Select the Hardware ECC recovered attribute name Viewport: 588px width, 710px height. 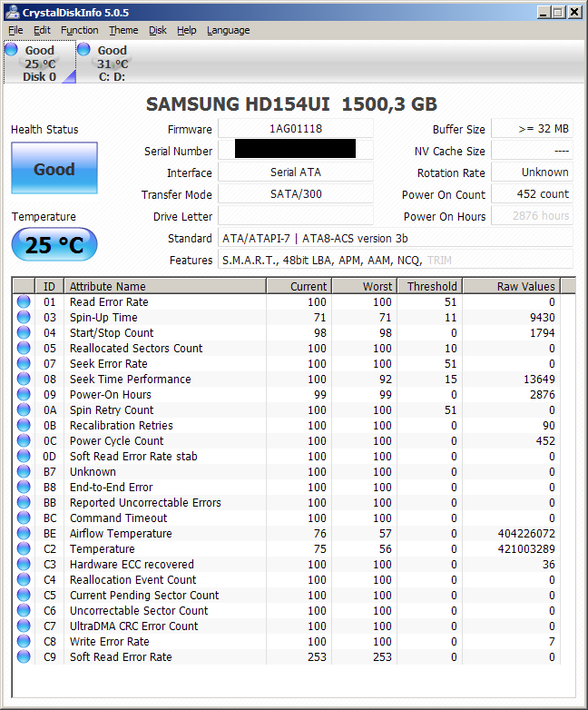click(x=132, y=564)
